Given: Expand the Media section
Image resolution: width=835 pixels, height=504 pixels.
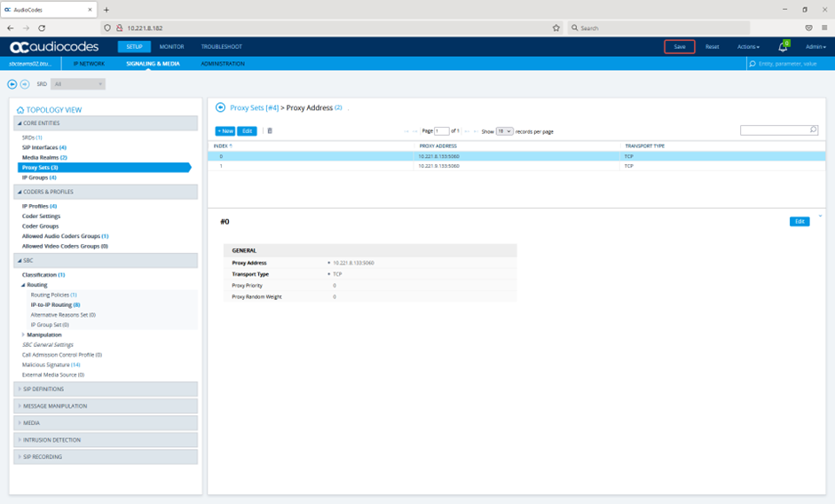Looking at the screenshot, I should [x=106, y=423].
